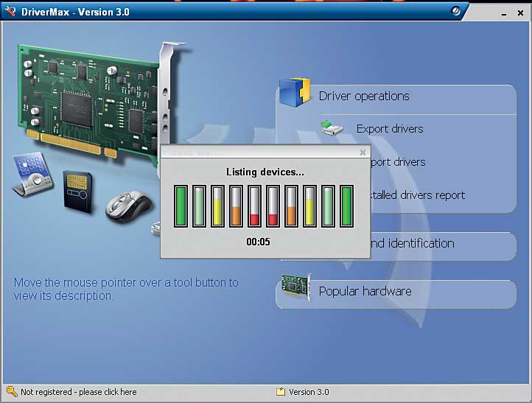
Task: Open the partly hidden identification section
Action: coord(412,243)
